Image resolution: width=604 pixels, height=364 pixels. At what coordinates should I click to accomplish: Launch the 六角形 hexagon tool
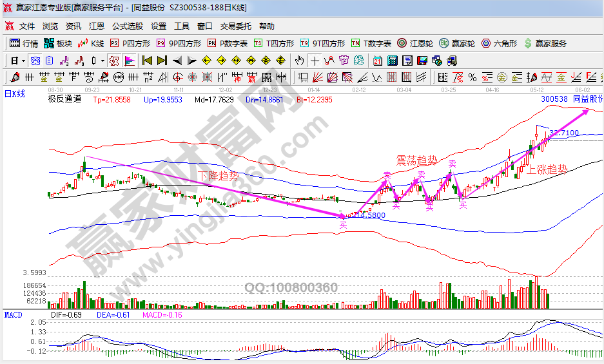pyautogui.click(x=498, y=44)
